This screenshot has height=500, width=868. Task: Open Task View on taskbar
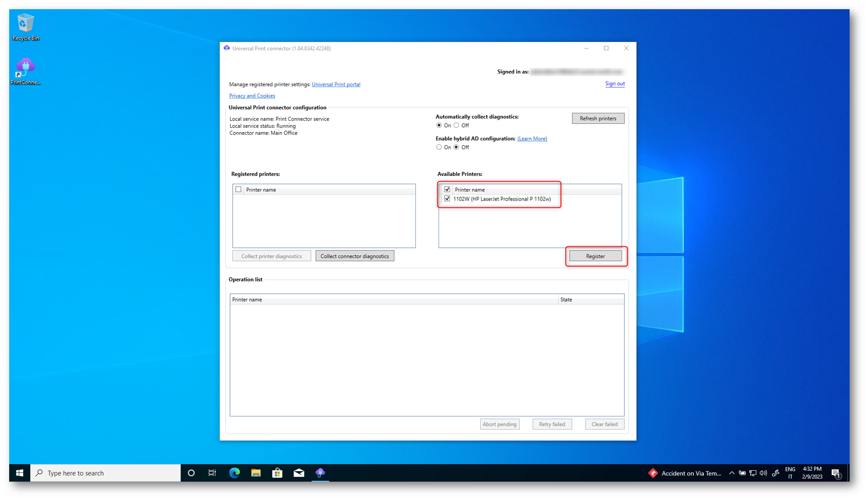coord(212,473)
